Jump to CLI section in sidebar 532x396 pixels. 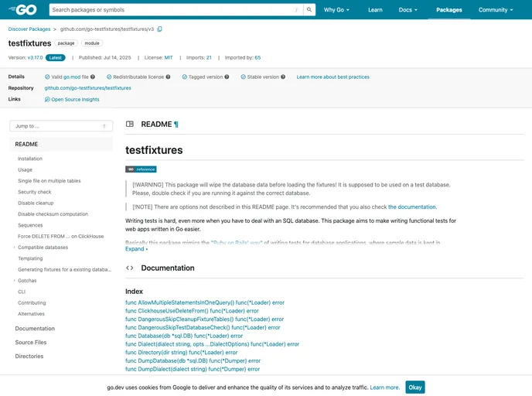[x=22, y=292]
